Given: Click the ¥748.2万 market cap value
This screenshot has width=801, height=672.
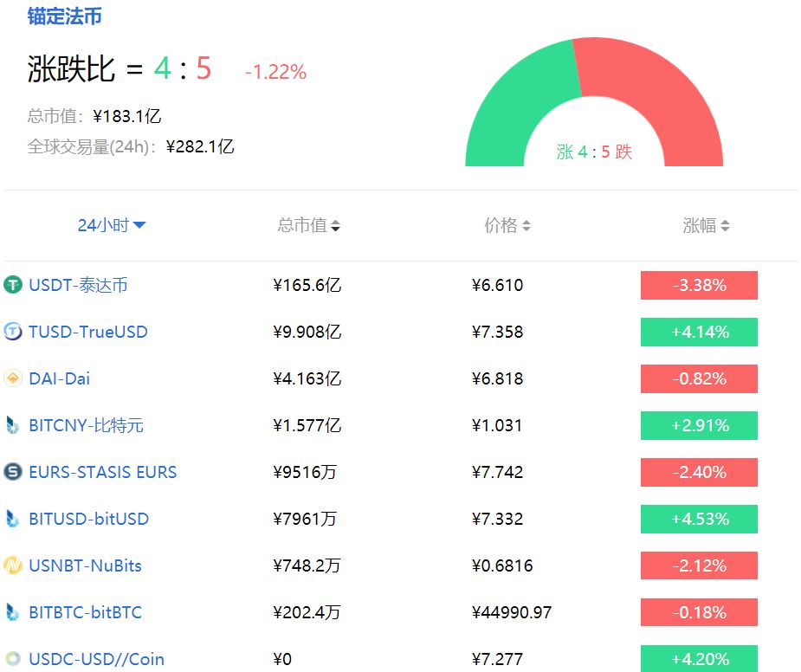Looking at the screenshot, I should pyautogui.click(x=307, y=565).
